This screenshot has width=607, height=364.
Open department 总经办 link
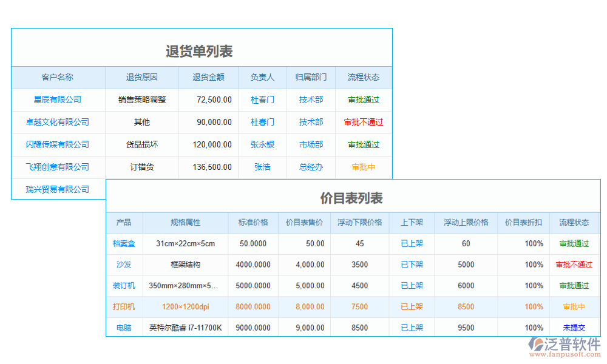click(x=311, y=167)
